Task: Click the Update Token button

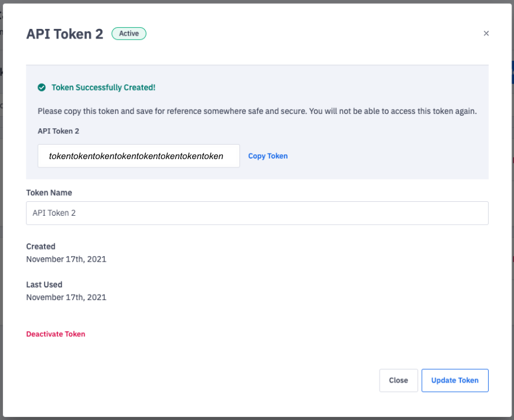Action: pos(454,380)
